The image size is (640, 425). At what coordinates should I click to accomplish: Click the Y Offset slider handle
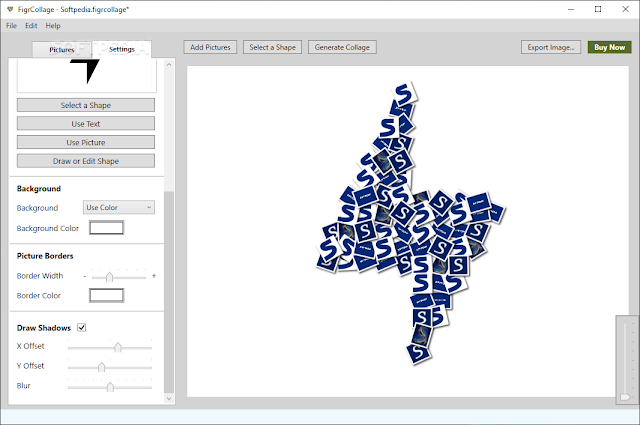coord(101,367)
